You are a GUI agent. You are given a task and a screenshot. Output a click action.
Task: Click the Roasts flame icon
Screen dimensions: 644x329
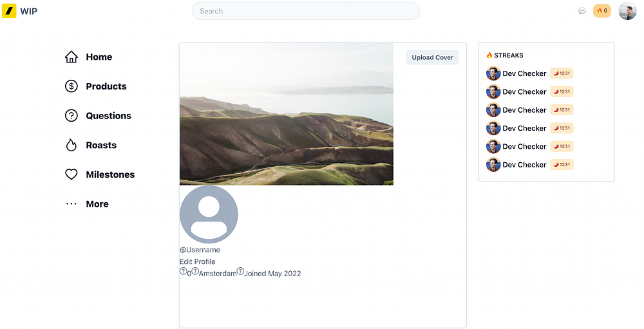(71, 145)
